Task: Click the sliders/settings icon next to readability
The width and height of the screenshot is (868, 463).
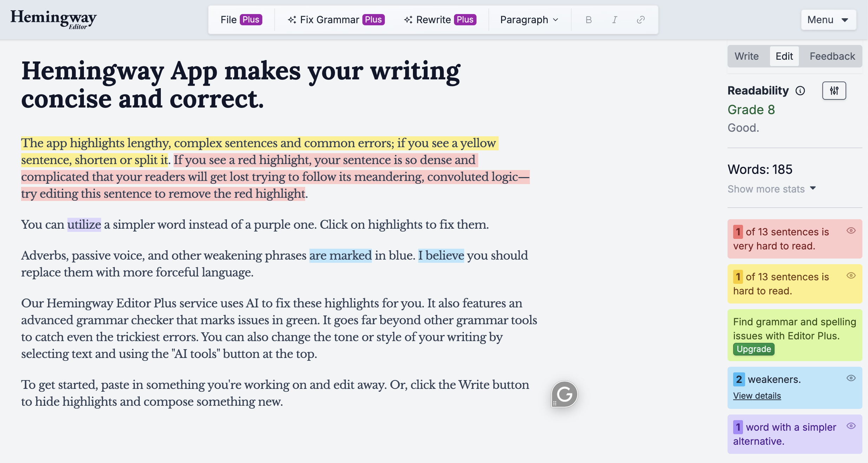Action: (834, 91)
